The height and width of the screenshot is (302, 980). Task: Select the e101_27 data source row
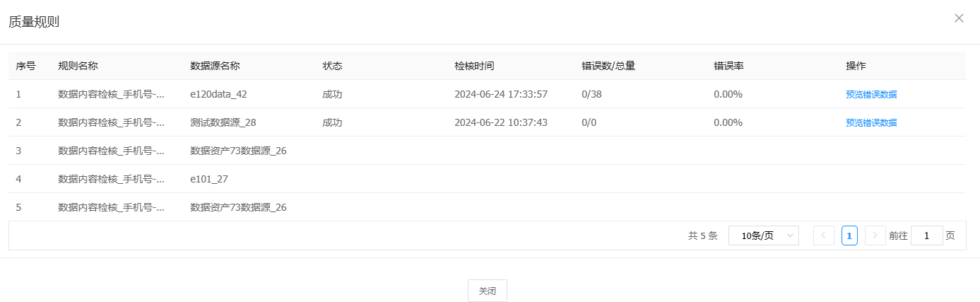click(209, 179)
